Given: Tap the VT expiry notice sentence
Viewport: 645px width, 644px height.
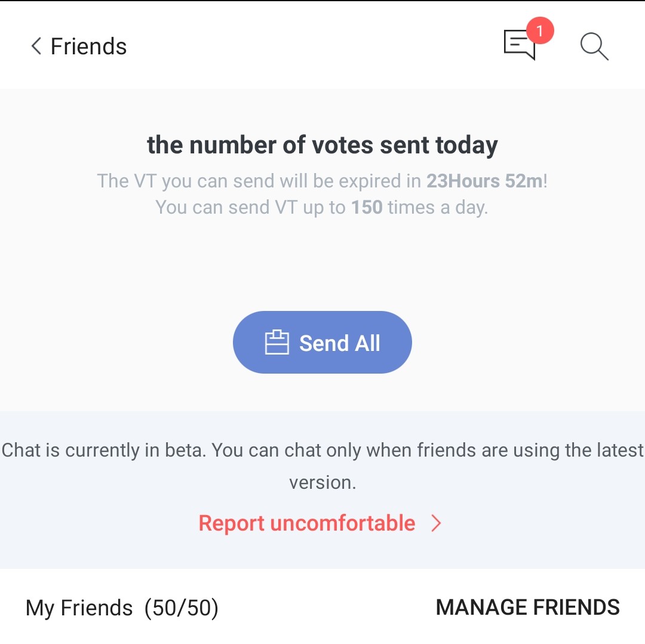Looking at the screenshot, I should click(x=322, y=181).
